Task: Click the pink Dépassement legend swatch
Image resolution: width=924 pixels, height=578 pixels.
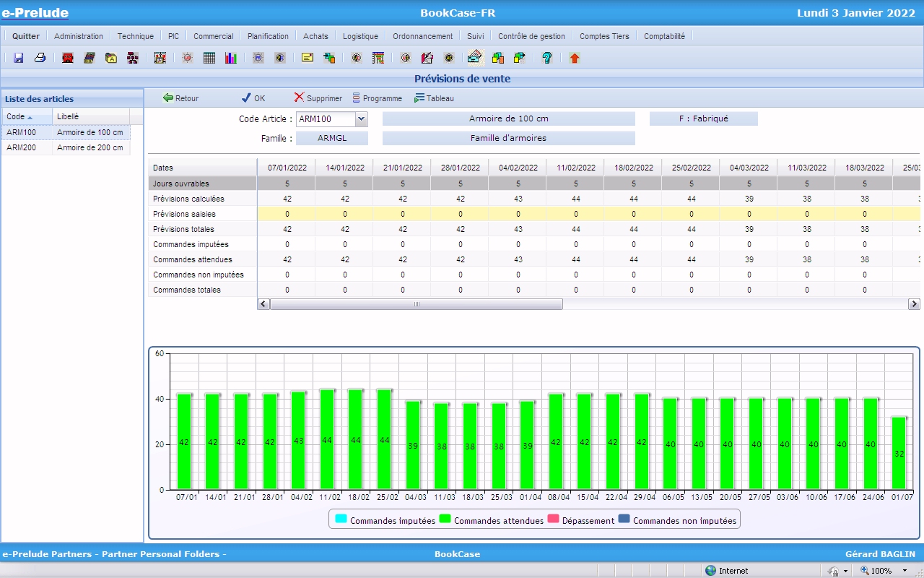Action: [x=554, y=519]
